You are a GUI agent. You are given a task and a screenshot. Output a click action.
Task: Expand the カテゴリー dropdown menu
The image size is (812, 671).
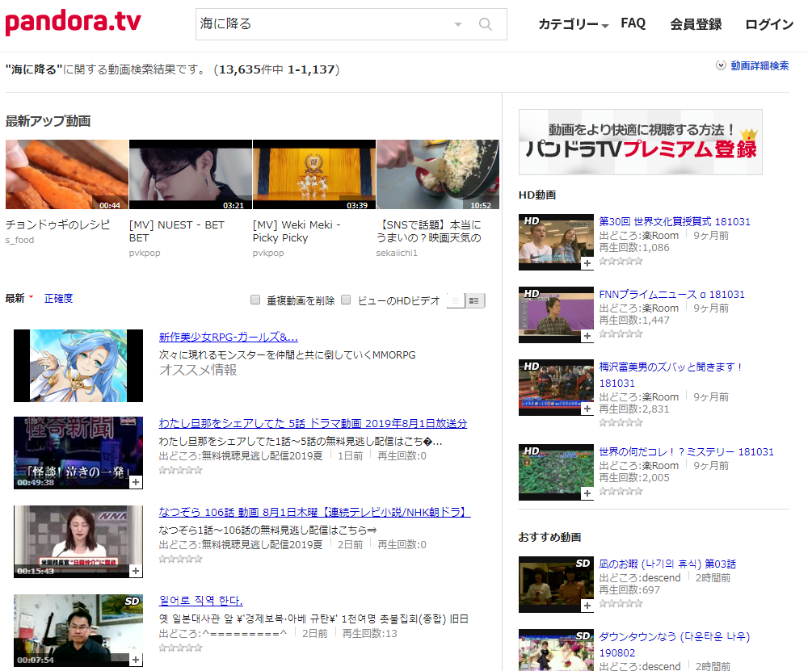point(573,25)
